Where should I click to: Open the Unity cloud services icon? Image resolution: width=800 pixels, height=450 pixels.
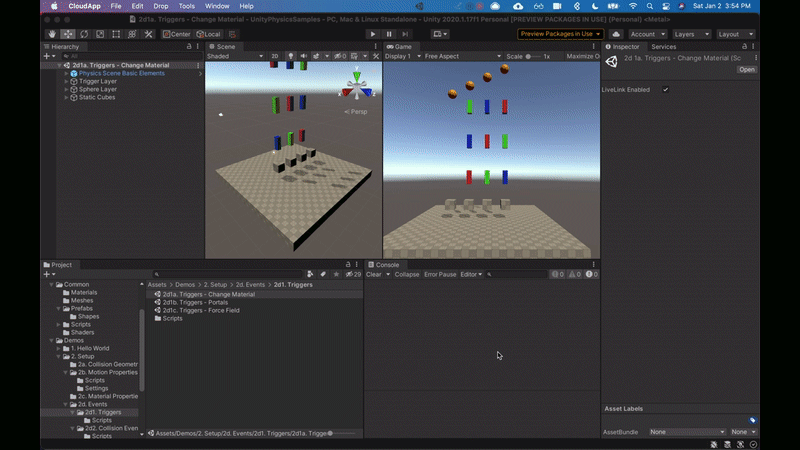[x=616, y=34]
